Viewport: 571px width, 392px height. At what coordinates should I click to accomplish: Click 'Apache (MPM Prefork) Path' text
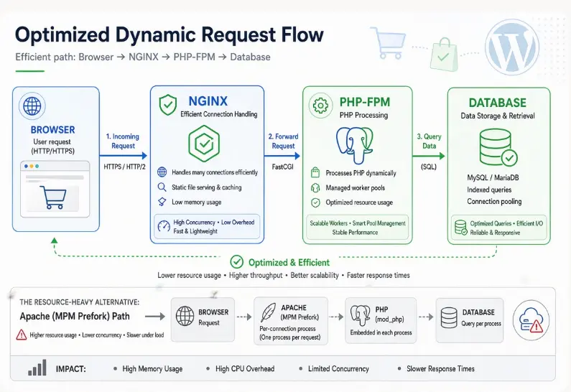coord(75,317)
